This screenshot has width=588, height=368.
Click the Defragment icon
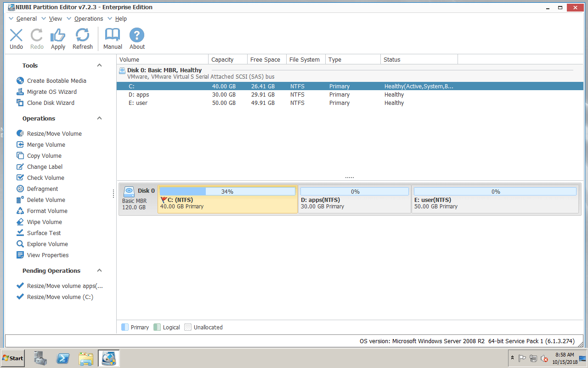click(x=20, y=189)
